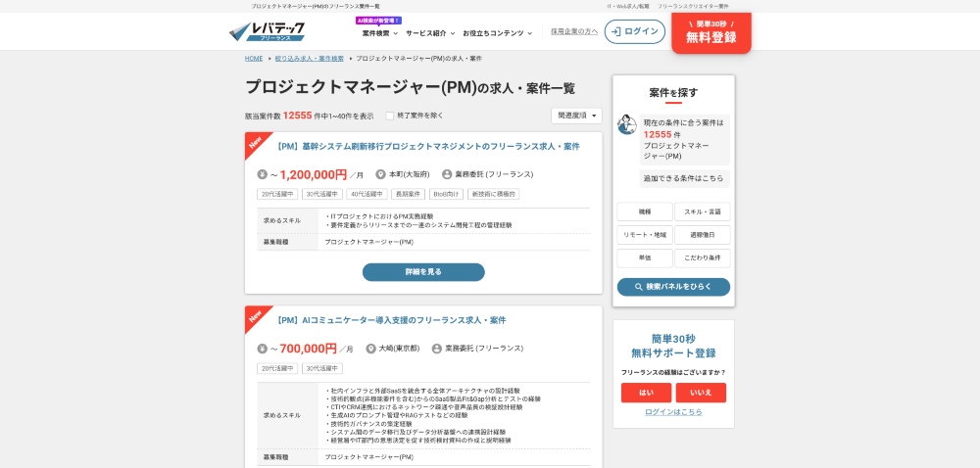
Task: Click the New ribbon on AIコミュニケーター card
Action: (x=256, y=316)
